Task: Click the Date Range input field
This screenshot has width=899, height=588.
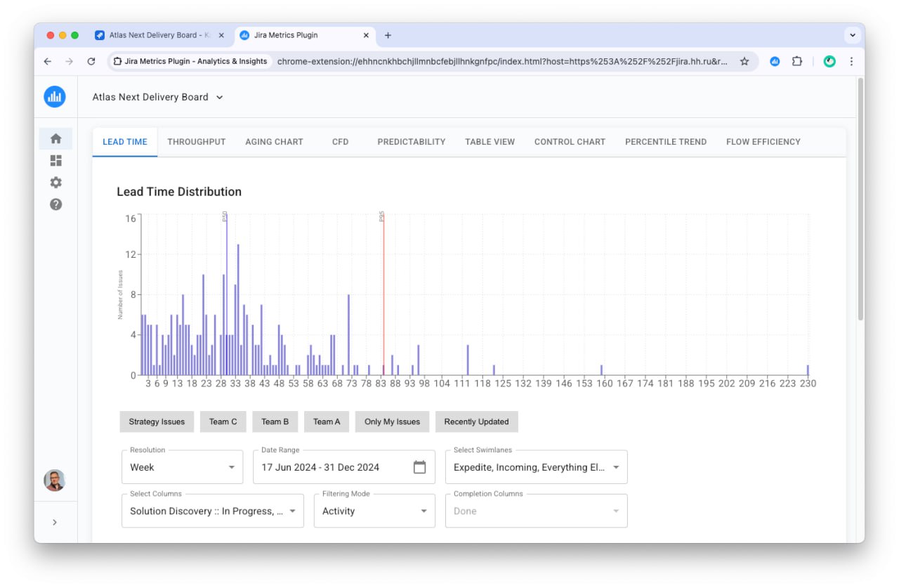Action: coord(344,467)
